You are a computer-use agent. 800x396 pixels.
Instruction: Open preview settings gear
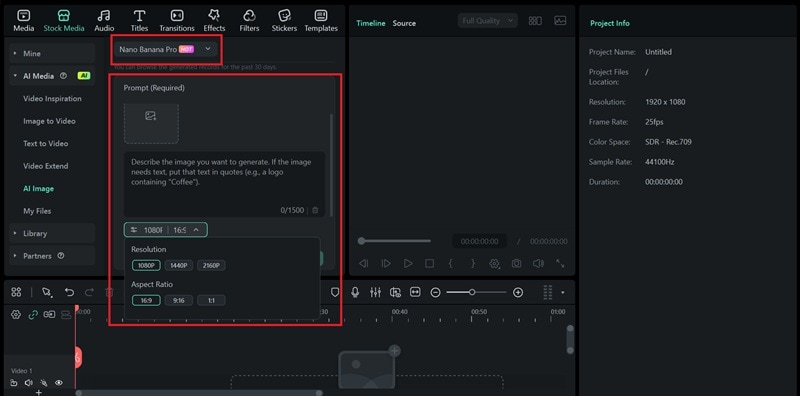click(x=494, y=263)
